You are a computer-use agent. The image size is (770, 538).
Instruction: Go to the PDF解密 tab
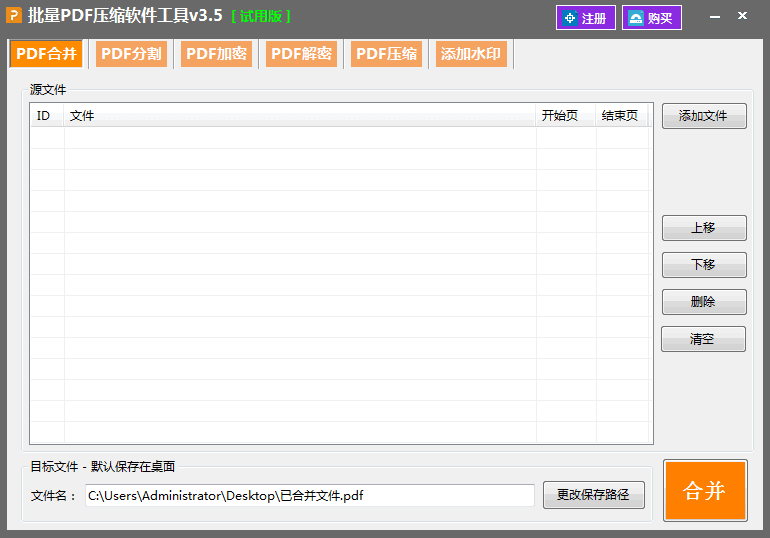[x=301, y=54]
